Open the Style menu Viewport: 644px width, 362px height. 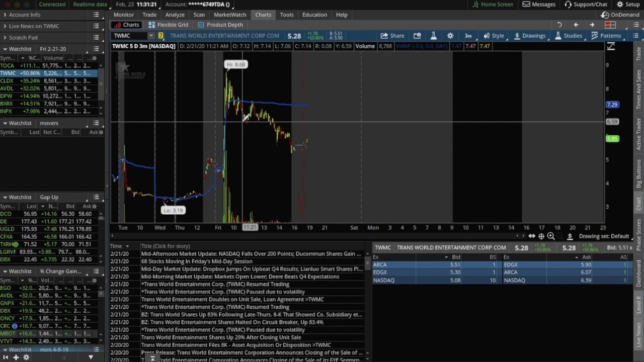coord(494,36)
